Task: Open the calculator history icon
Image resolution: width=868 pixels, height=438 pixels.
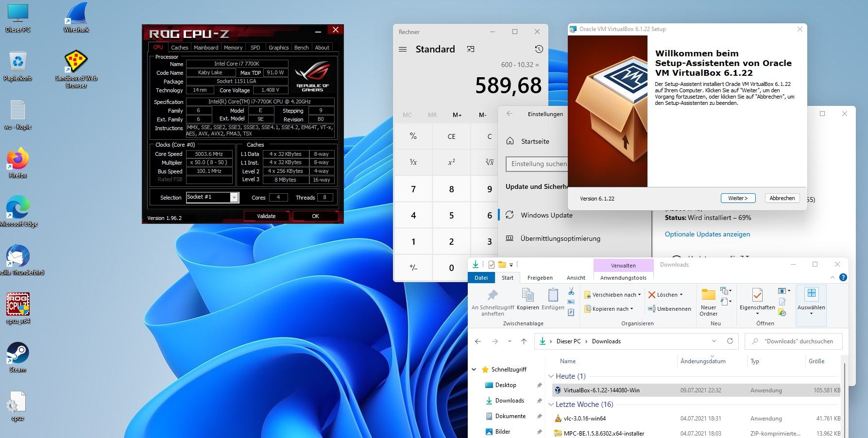Action: click(539, 49)
